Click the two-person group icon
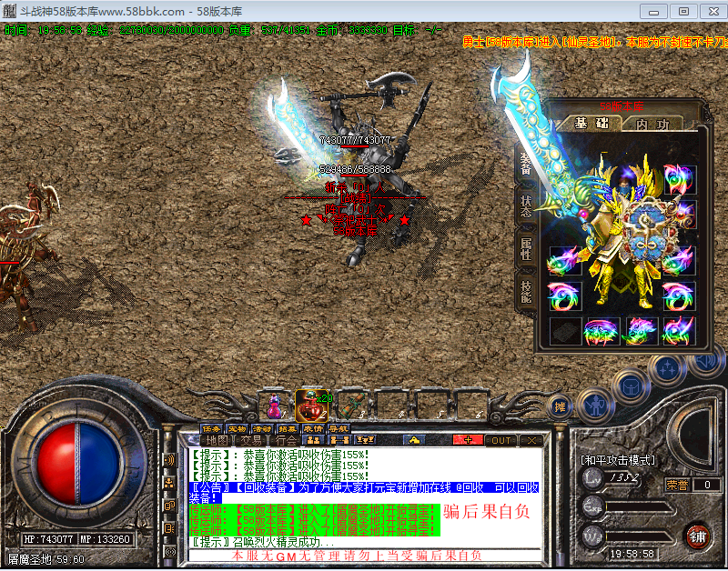Image resolution: width=728 pixels, height=571 pixels. click(314, 440)
